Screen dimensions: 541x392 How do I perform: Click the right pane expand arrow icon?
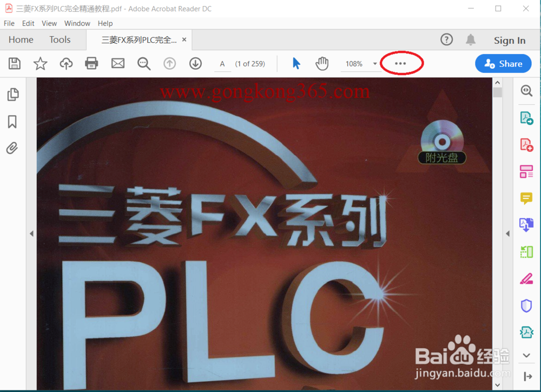[527, 376]
